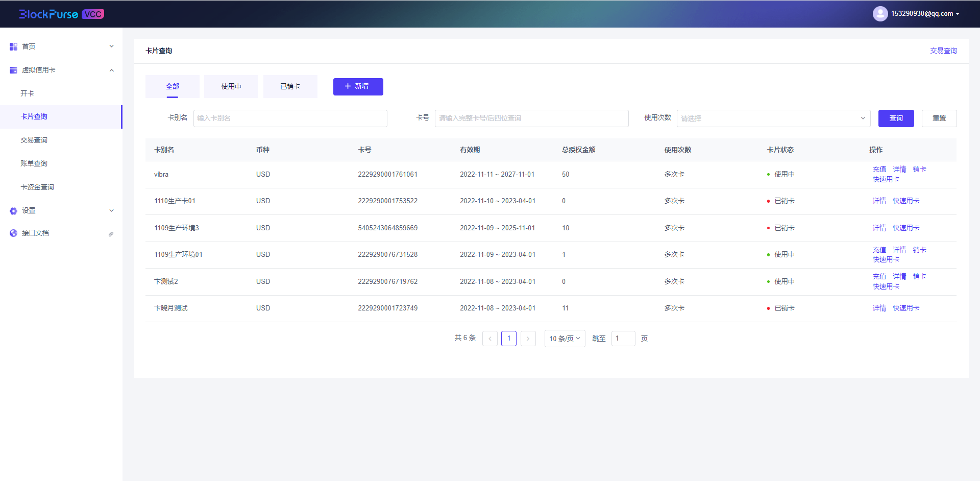Screen dimensions: 980x481
Task: Click card number 5405243064859669
Action: tap(388, 228)
